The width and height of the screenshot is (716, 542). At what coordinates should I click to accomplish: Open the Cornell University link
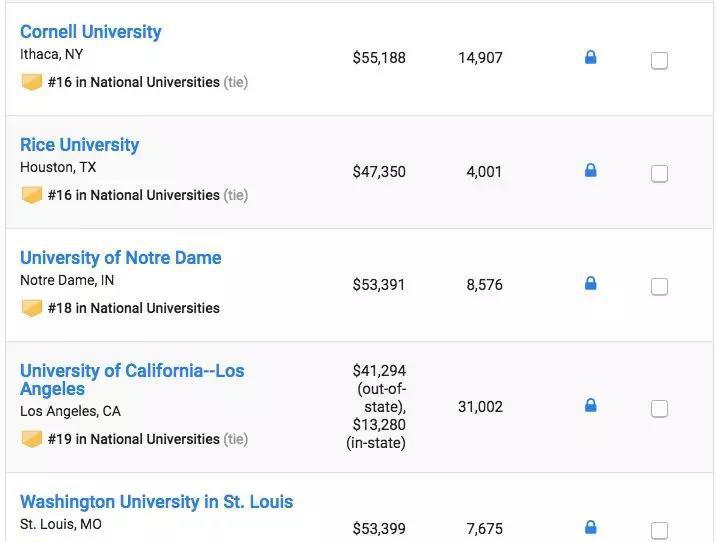(x=90, y=32)
